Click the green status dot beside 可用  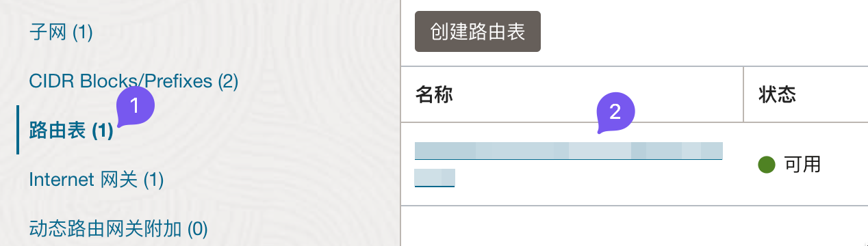click(x=767, y=164)
